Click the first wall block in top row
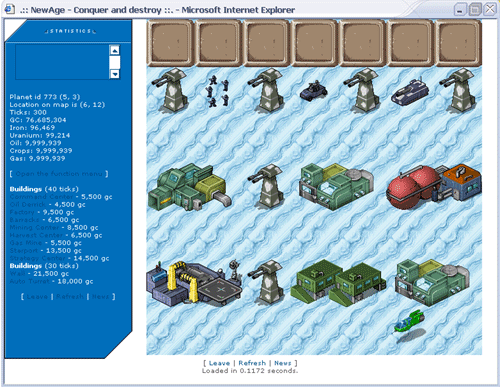 (x=170, y=43)
